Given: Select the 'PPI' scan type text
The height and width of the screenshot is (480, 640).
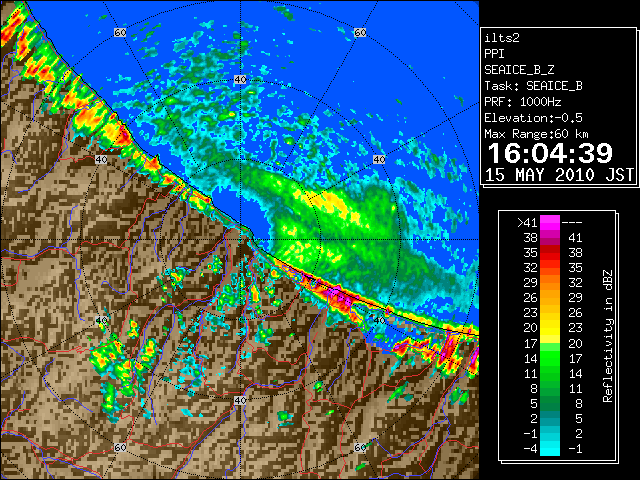Looking at the screenshot, I should (x=494, y=54).
